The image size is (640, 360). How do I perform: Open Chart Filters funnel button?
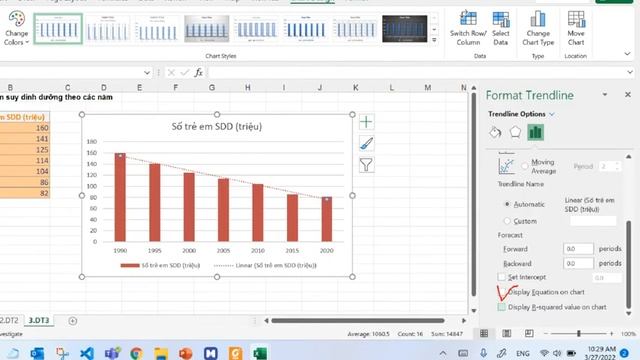(366, 165)
